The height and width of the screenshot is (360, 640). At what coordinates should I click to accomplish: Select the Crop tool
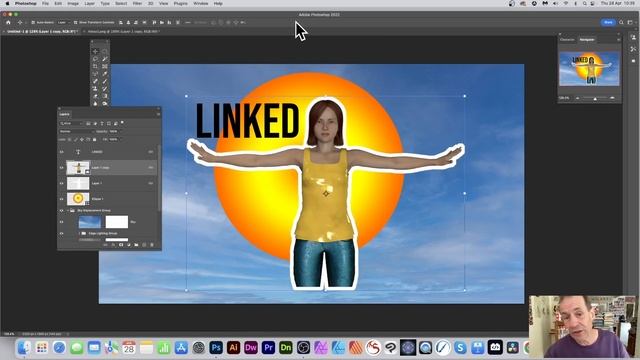[x=95, y=66]
